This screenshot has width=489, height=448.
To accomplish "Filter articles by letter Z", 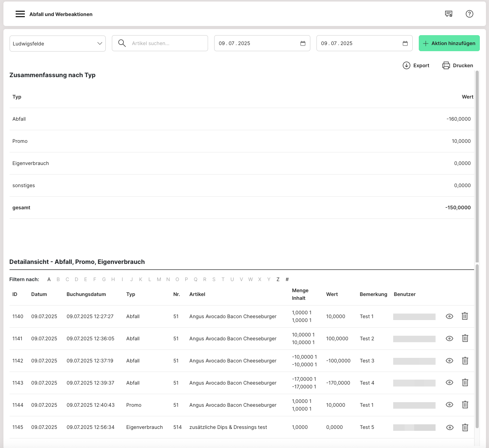I will point(278,280).
